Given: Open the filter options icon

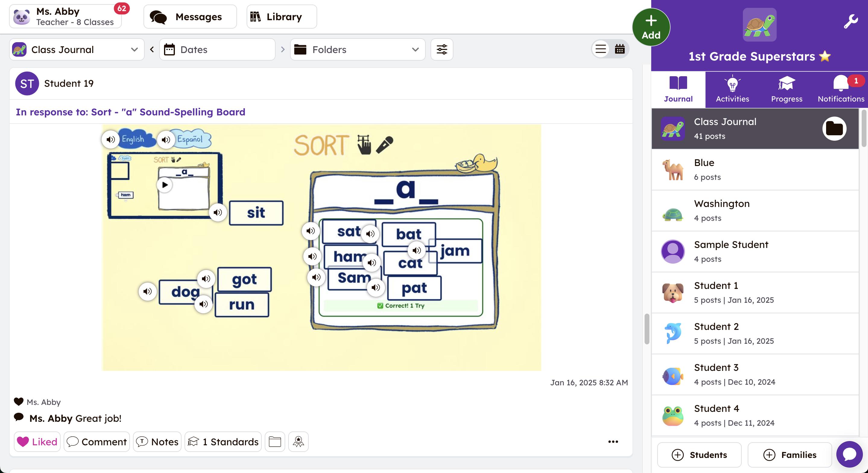Looking at the screenshot, I should pyautogui.click(x=441, y=49).
